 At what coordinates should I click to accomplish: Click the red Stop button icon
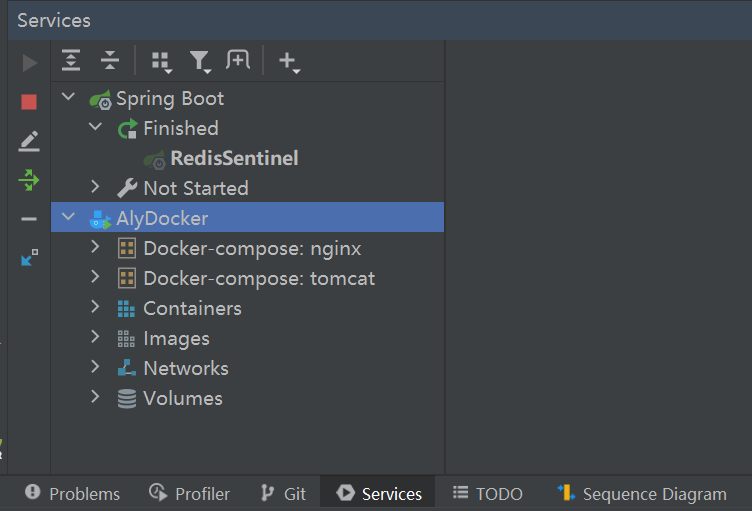pos(29,102)
